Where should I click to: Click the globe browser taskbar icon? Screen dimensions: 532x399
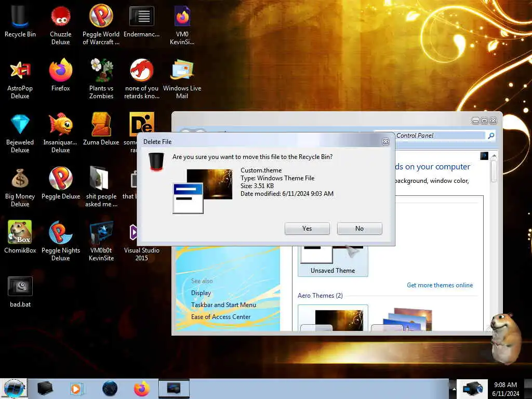pos(110,389)
